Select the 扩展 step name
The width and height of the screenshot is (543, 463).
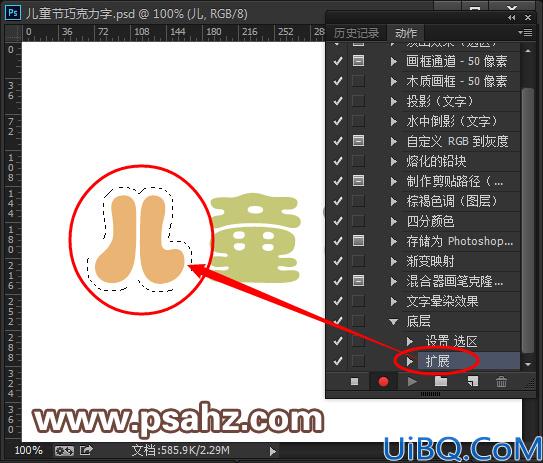437,361
